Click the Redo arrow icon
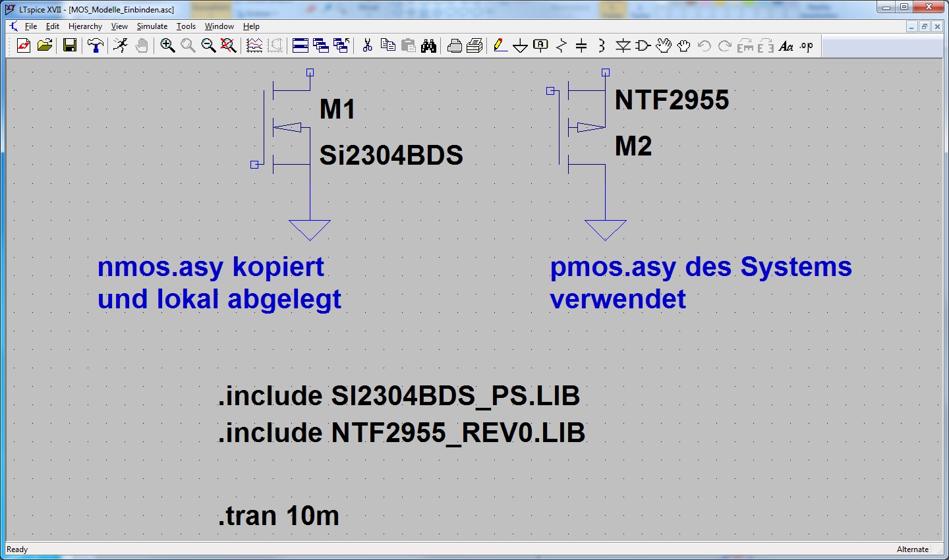949x560 pixels. click(724, 45)
